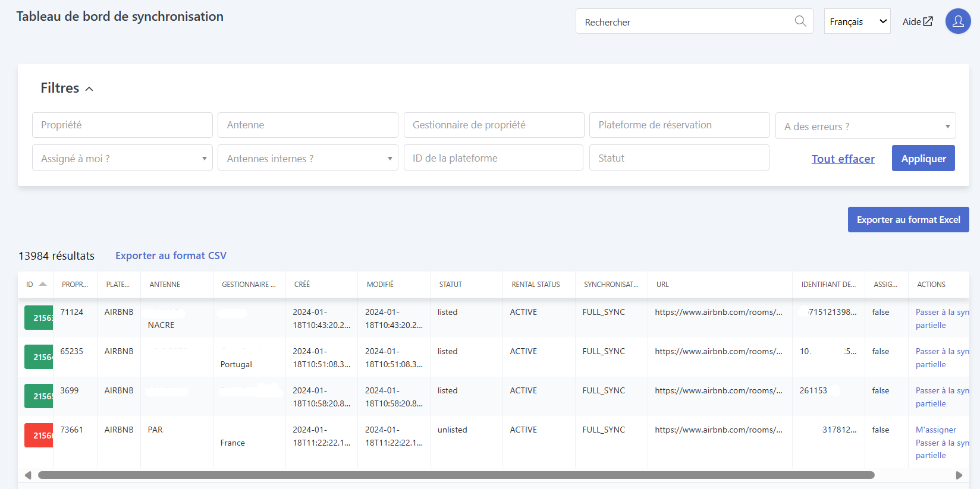Click Exporter au format Excel button
This screenshot has height=489, width=980.
coord(908,219)
